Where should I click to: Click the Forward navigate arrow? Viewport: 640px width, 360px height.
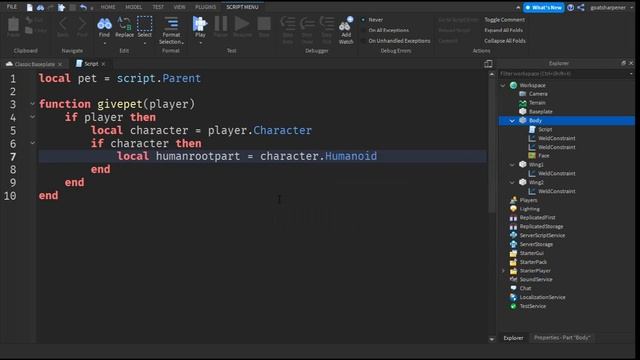[82, 24]
